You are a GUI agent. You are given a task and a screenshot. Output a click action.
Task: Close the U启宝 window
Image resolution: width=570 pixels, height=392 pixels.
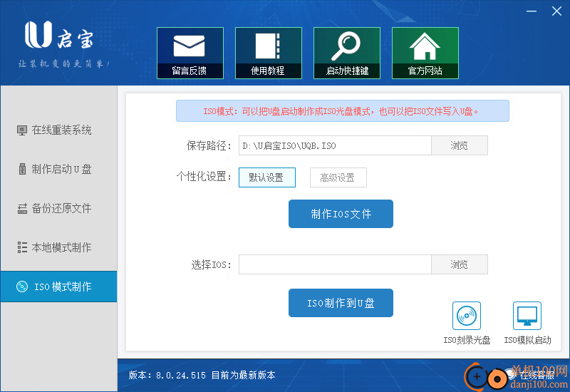pos(556,11)
